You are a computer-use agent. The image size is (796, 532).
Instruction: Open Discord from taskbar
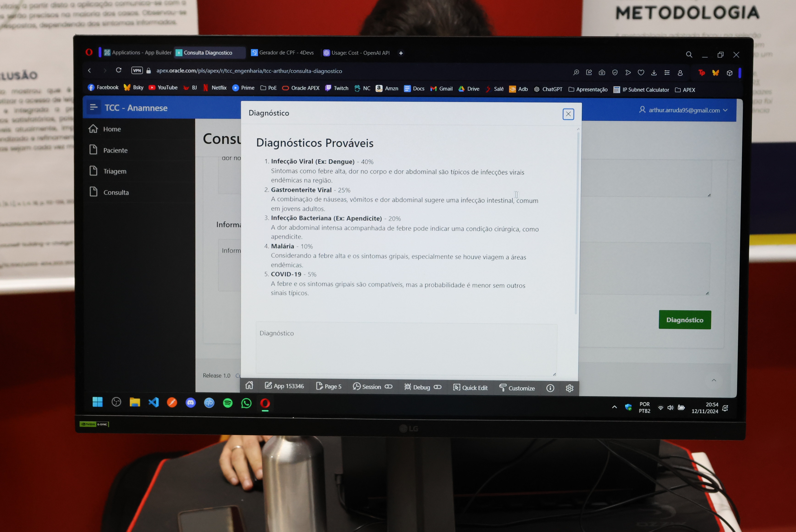(191, 403)
